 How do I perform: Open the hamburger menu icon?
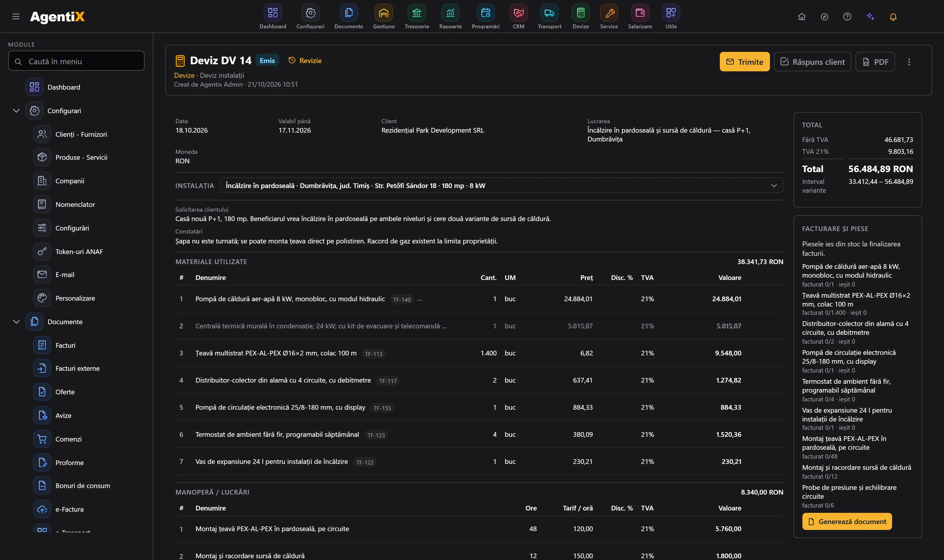click(16, 17)
